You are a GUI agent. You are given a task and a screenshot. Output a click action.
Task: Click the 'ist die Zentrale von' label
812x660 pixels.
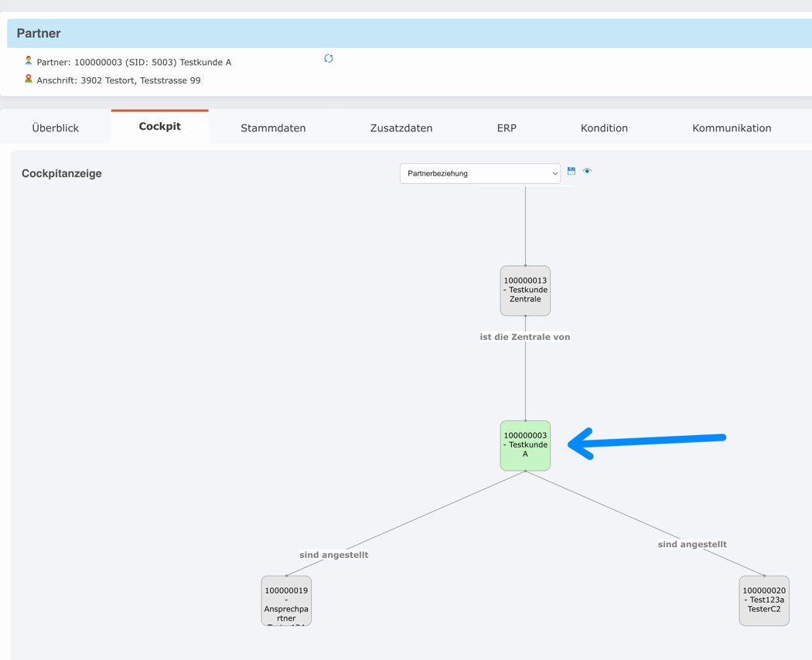[x=525, y=336]
